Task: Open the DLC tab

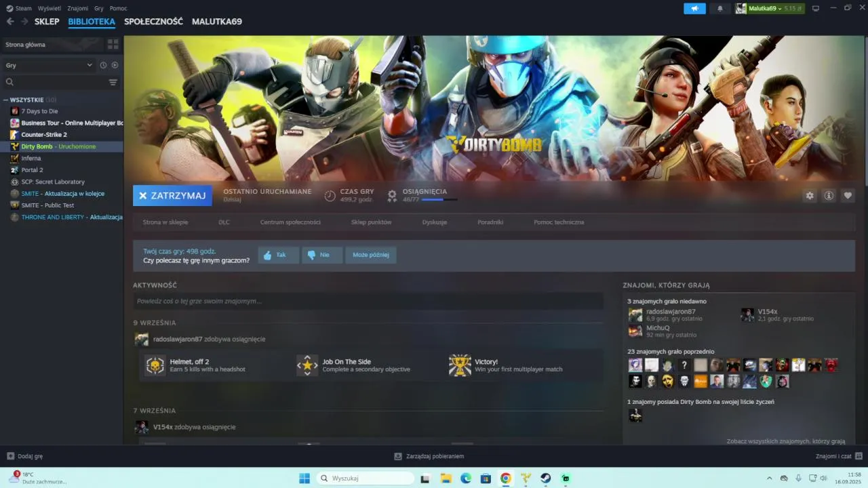Action: pos(224,222)
